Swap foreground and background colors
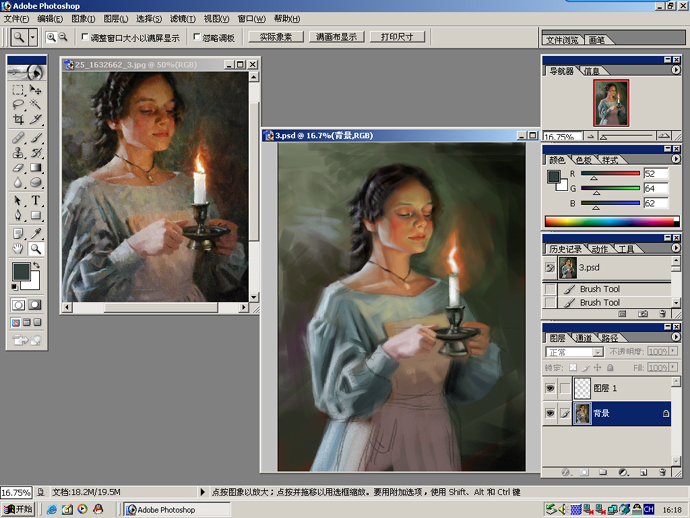Image resolution: width=690 pixels, height=518 pixels. [37, 265]
